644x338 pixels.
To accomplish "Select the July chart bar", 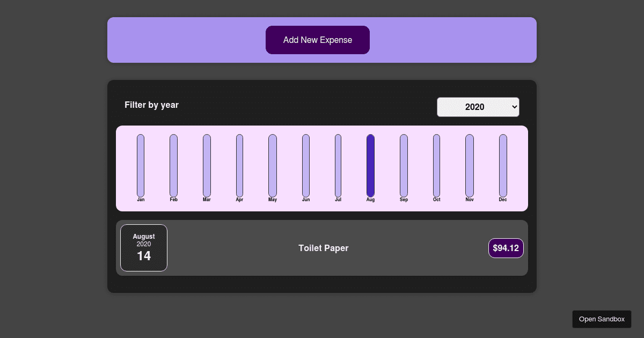I will click(338, 165).
